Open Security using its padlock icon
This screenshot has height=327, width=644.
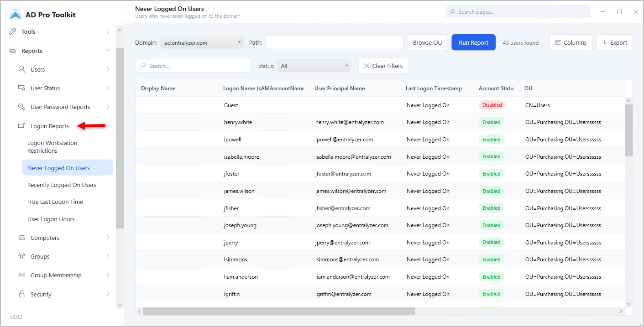pyautogui.click(x=22, y=294)
